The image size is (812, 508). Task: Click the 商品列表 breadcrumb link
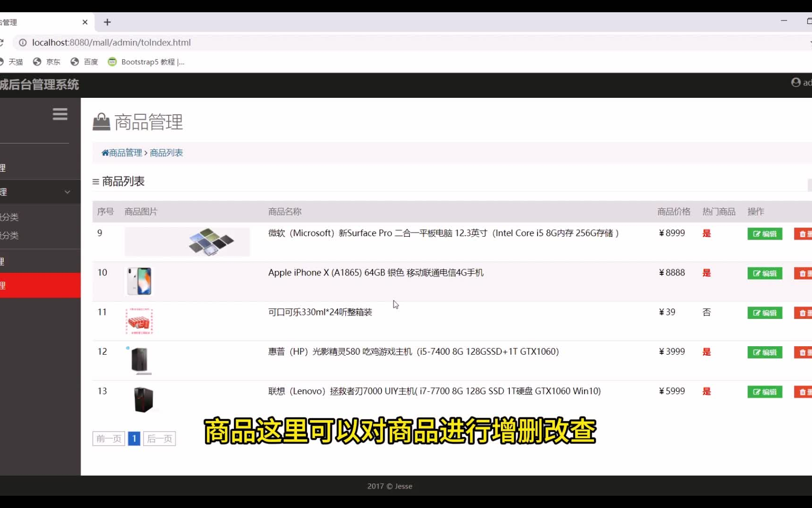(166, 153)
